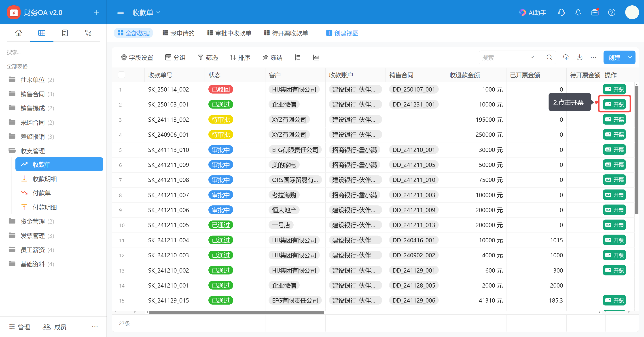Open the user avatar menu
This screenshot has width=644, height=337.
point(632,12)
